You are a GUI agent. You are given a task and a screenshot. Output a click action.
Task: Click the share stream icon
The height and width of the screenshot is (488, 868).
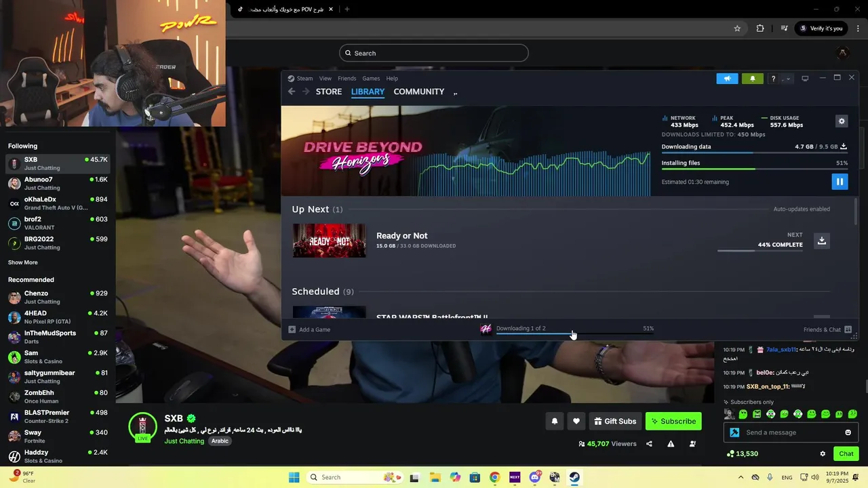(649, 444)
